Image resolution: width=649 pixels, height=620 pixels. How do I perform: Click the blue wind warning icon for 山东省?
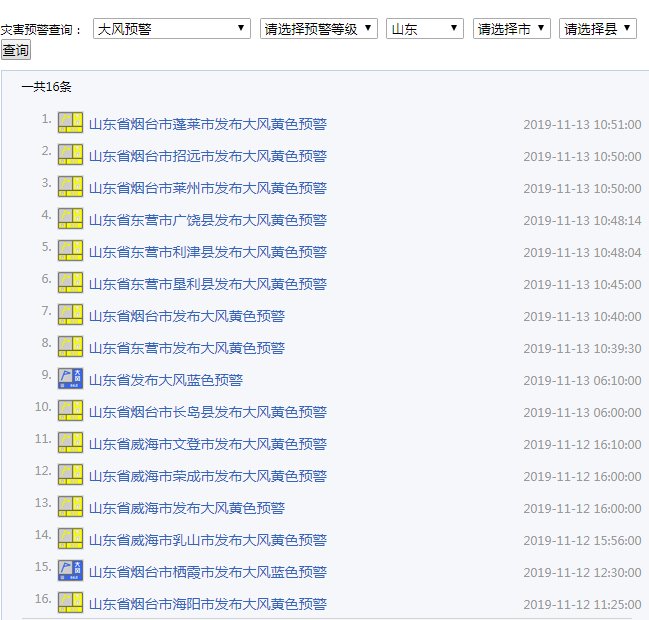tap(70, 378)
